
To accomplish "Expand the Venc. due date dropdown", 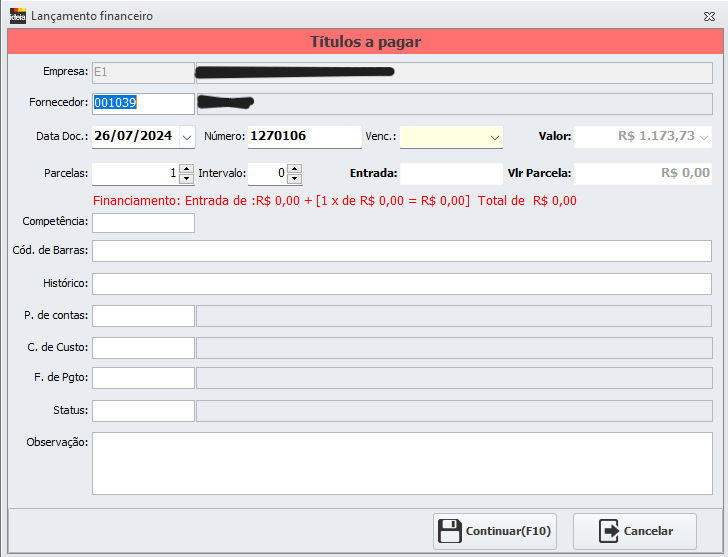I will (x=494, y=137).
